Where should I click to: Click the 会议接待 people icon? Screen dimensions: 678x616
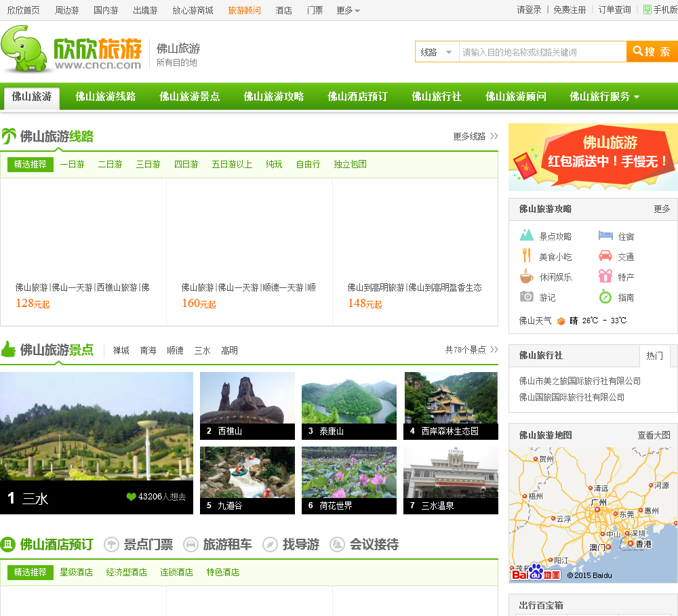coord(337,544)
